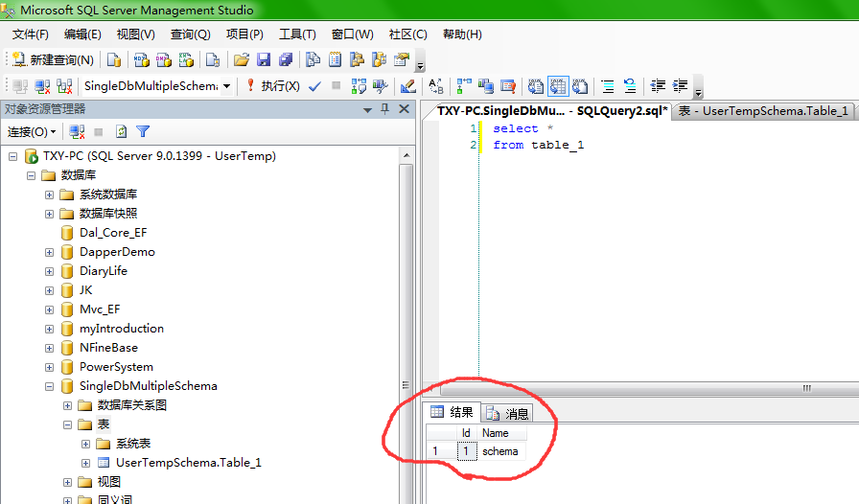Display the Estimated Execution Plan
Screen dimensions: 859x504
[359, 86]
